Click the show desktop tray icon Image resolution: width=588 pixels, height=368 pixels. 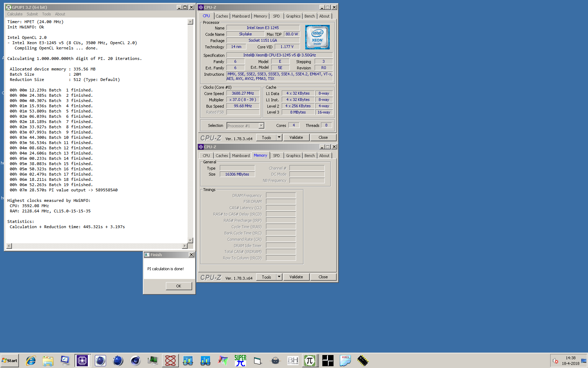[x=584, y=361]
